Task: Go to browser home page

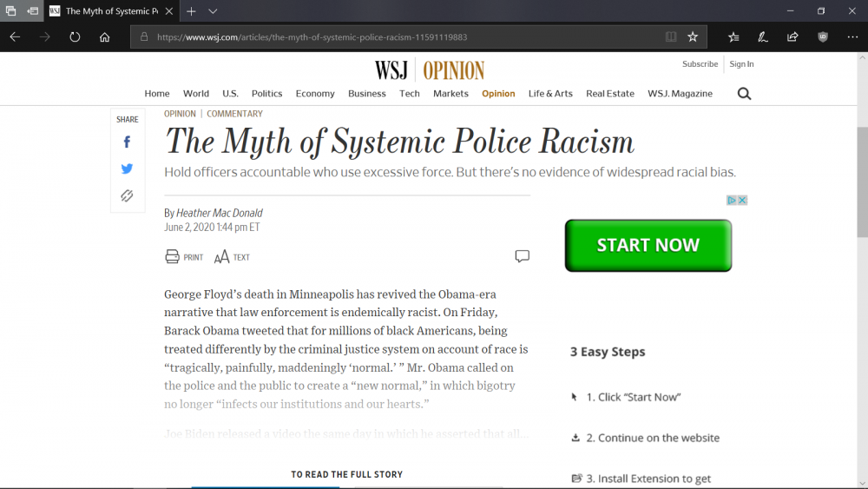Action: pos(105,37)
